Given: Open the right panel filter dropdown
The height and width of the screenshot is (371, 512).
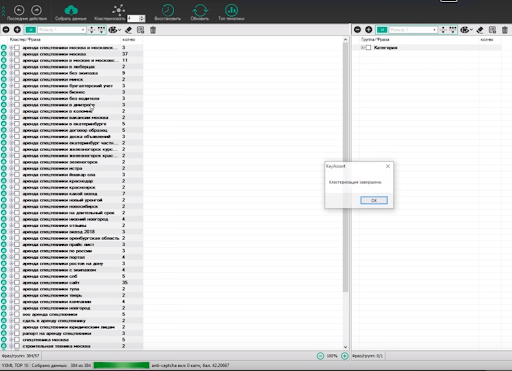Looking at the screenshot, I should [x=434, y=30].
